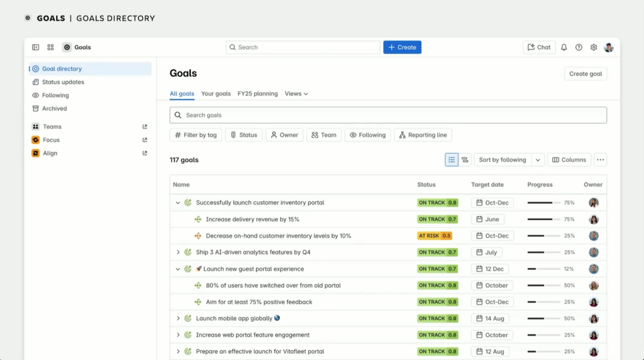644x360 pixels.
Task: Open Focus external link icon
Action: (144, 140)
